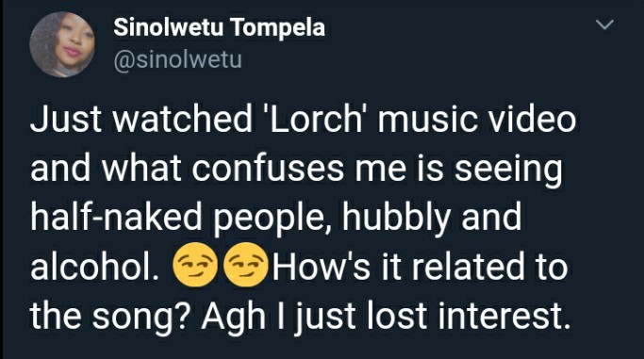Screen dimensions: 644x359
Task: Click the display name Sinolwetu Tompela
Action: (220, 28)
